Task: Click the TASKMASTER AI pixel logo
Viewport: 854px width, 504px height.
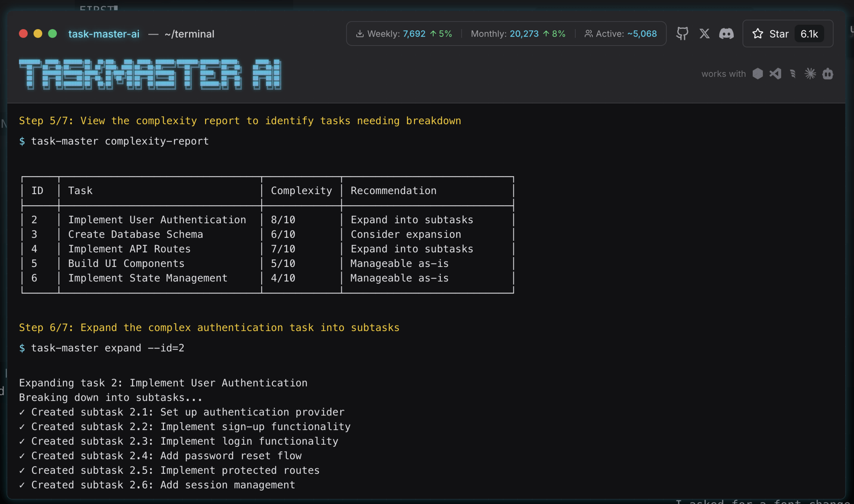Action: 150,74
